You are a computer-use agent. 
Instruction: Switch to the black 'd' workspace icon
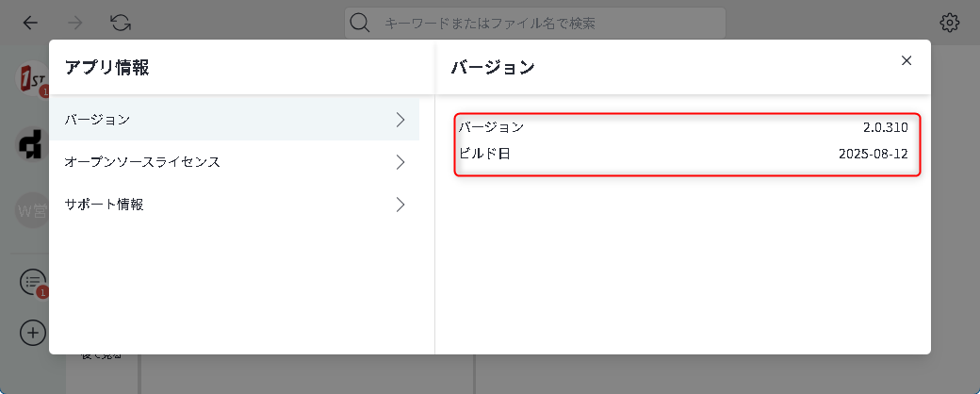pyautogui.click(x=33, y=144)
